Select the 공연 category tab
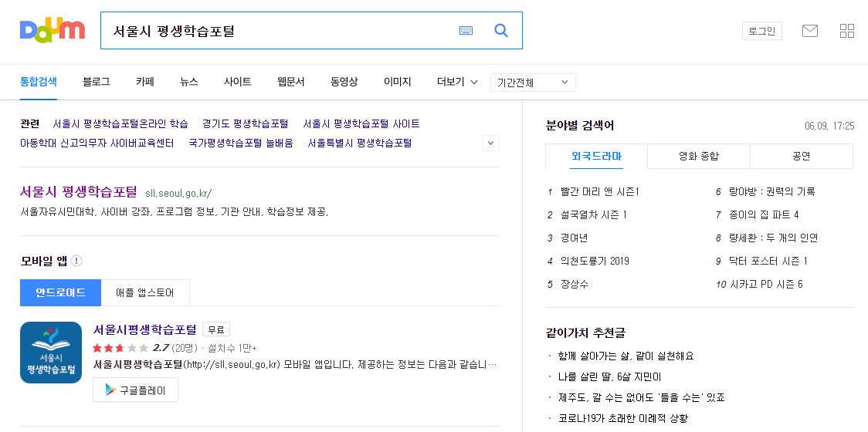 (x=801, y=157)
